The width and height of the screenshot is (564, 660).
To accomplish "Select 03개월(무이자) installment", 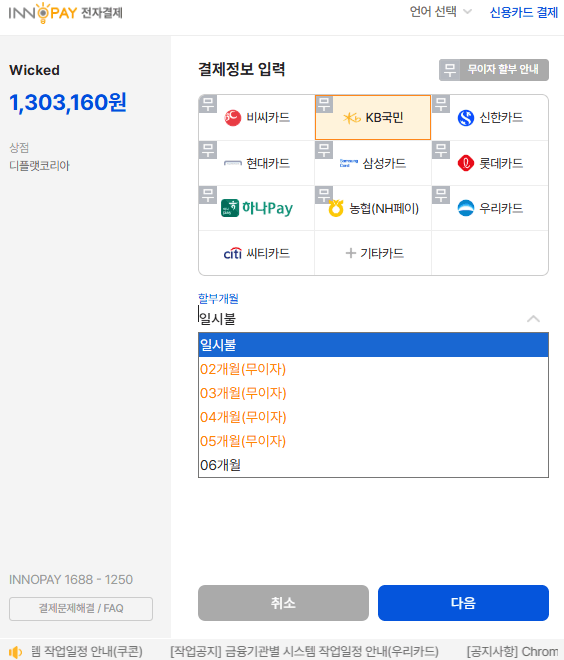I will point(373,393).
